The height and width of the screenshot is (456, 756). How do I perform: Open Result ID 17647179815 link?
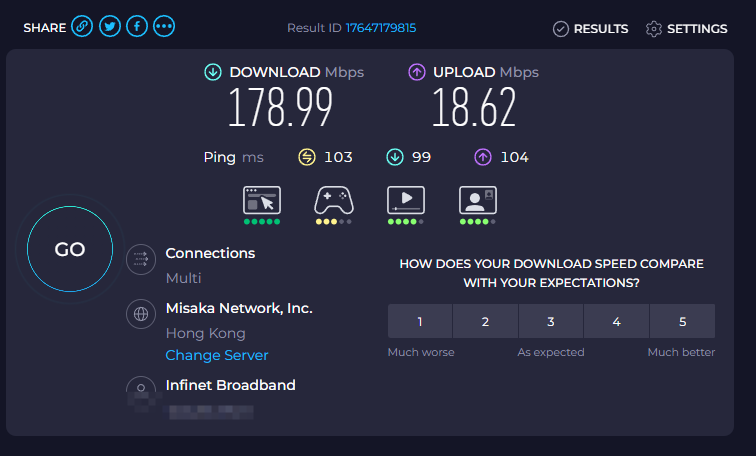pyautogui.click(x=381, y=28)
